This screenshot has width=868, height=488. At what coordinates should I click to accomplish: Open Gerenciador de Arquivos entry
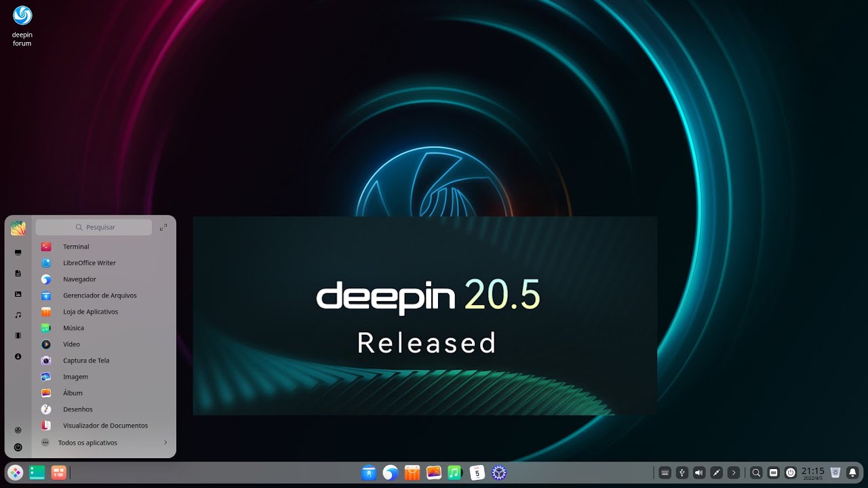click(104, 296)
